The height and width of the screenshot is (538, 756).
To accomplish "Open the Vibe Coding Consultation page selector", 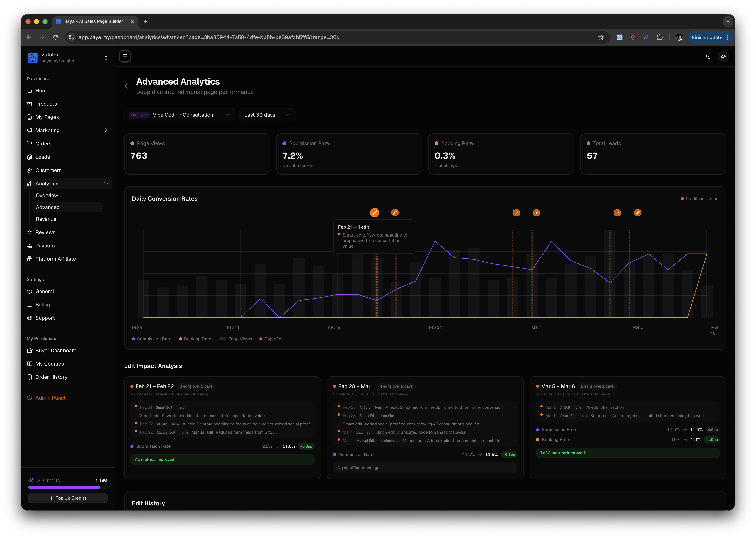I will pos(179,115).
